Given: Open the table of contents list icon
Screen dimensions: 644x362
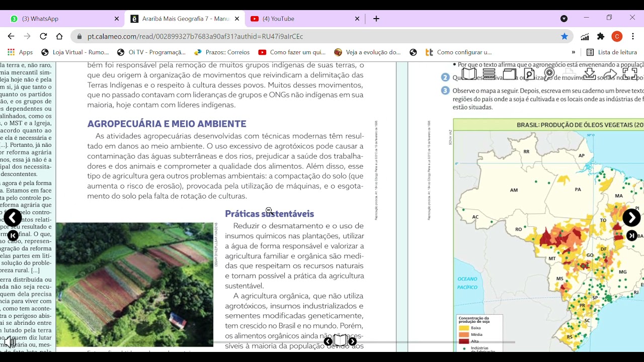Looking at the screenshot, I should [489, 74].
